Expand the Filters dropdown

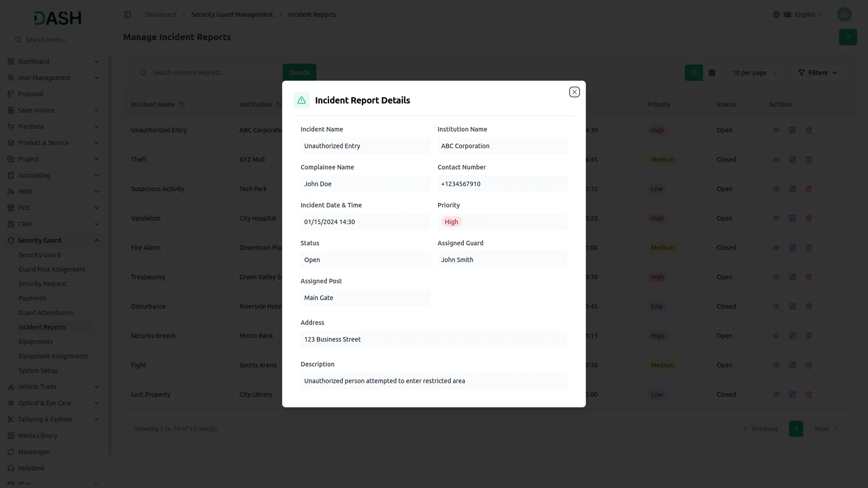coord(817,73)
